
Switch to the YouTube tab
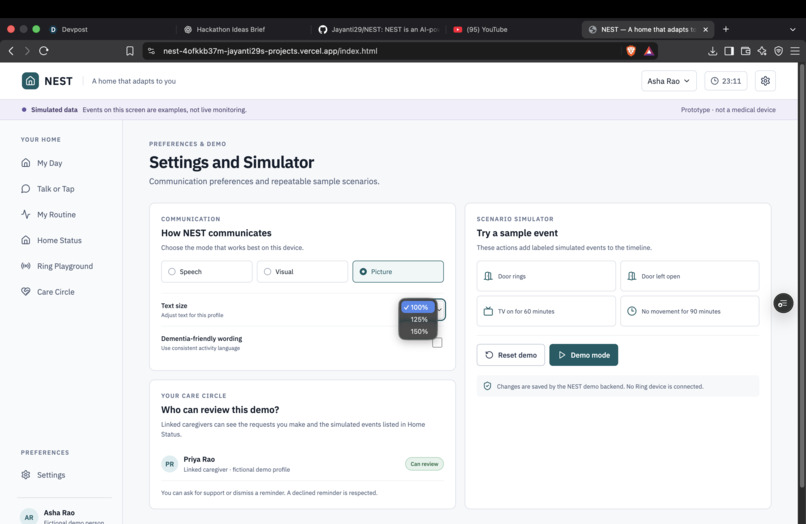point(480,29)
